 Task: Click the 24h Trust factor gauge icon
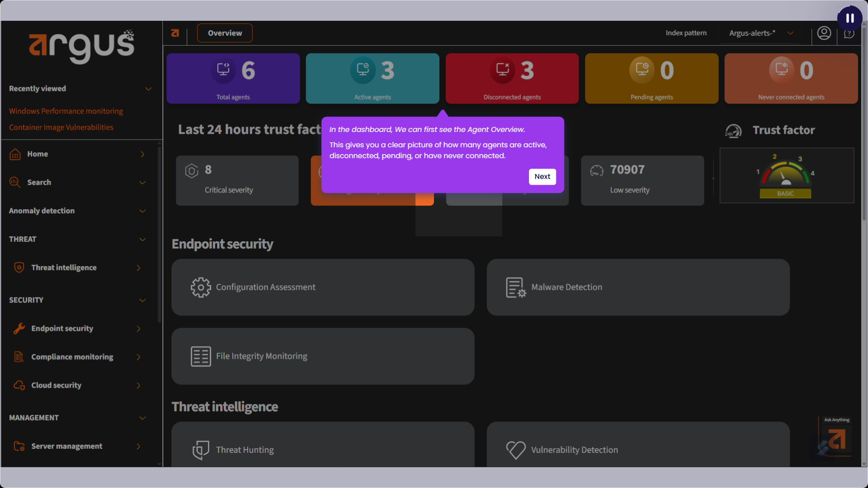tap(733, 131)
